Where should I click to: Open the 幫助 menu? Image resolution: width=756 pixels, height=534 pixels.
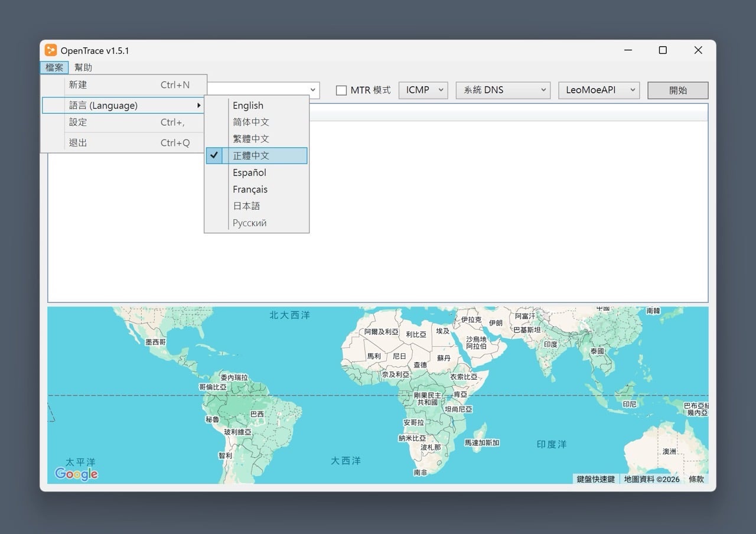[83, 67]
